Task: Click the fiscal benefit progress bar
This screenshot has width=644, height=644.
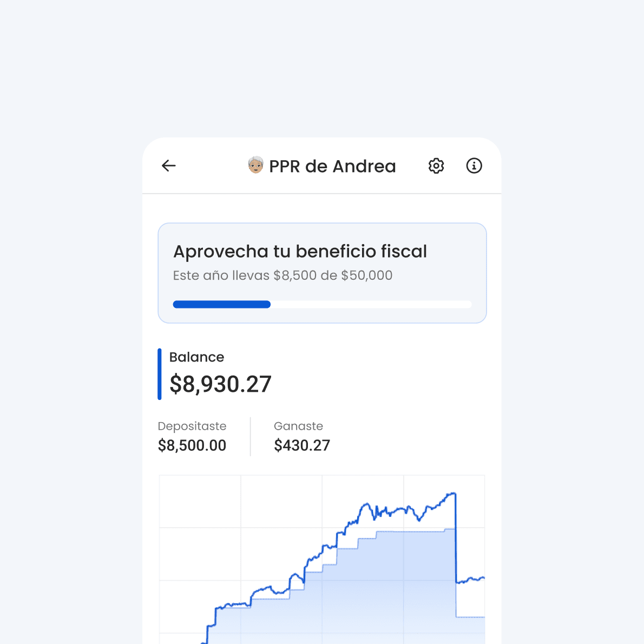Action: [x=322, y=304]
